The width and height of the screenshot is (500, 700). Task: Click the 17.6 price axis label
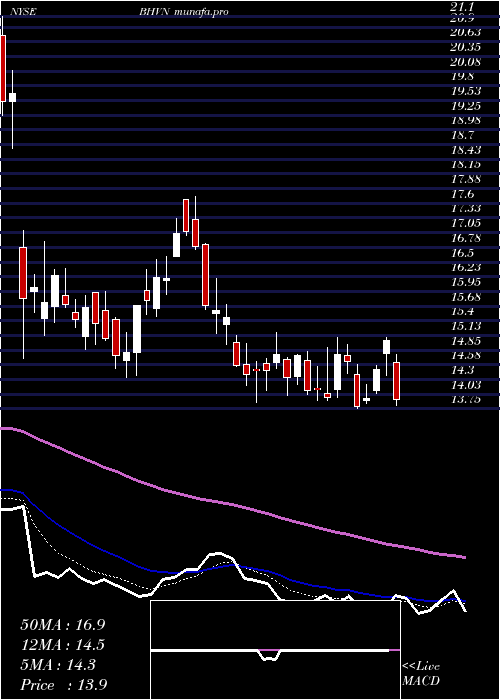463,194
